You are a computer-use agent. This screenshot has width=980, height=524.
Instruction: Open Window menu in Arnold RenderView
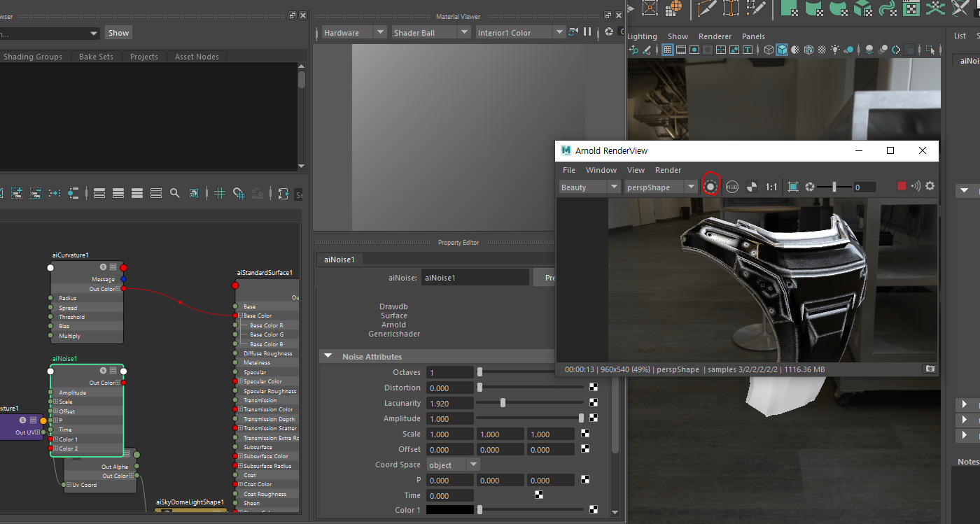[601, 170]
